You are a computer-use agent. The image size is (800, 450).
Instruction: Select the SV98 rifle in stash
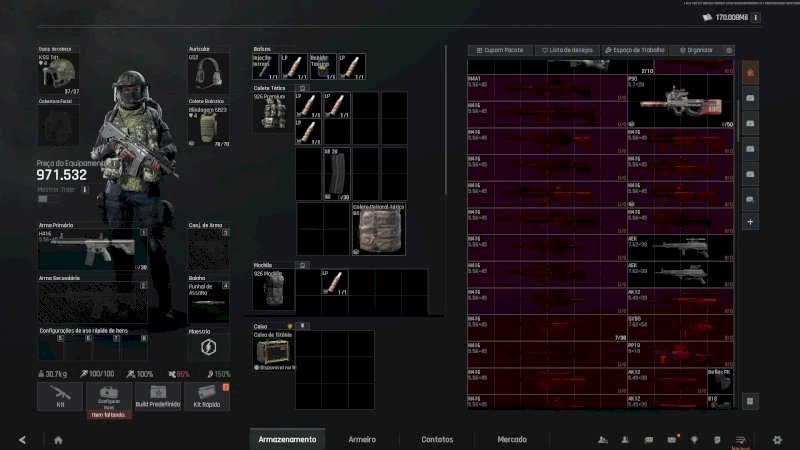click(x=681, y=328)
